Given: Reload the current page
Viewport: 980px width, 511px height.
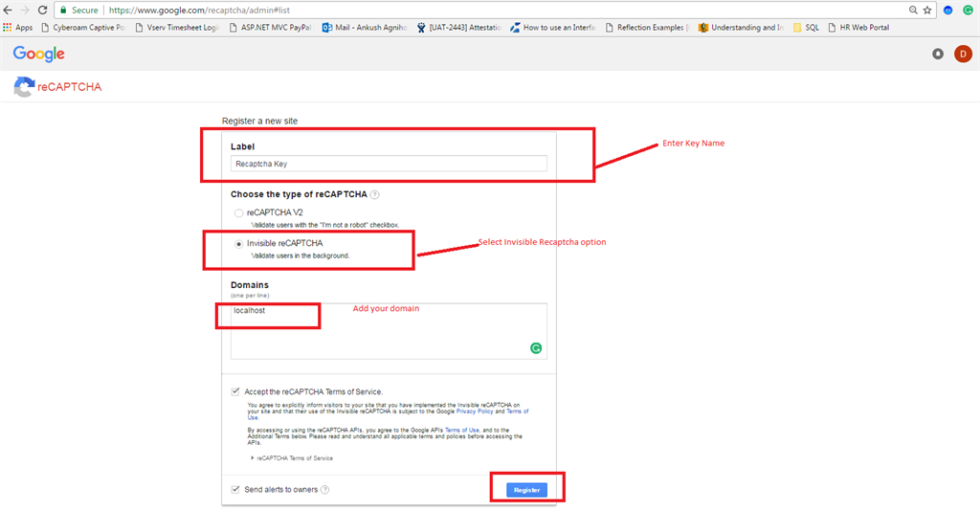Looking at the screenshot, I should (x=42, y=10).
